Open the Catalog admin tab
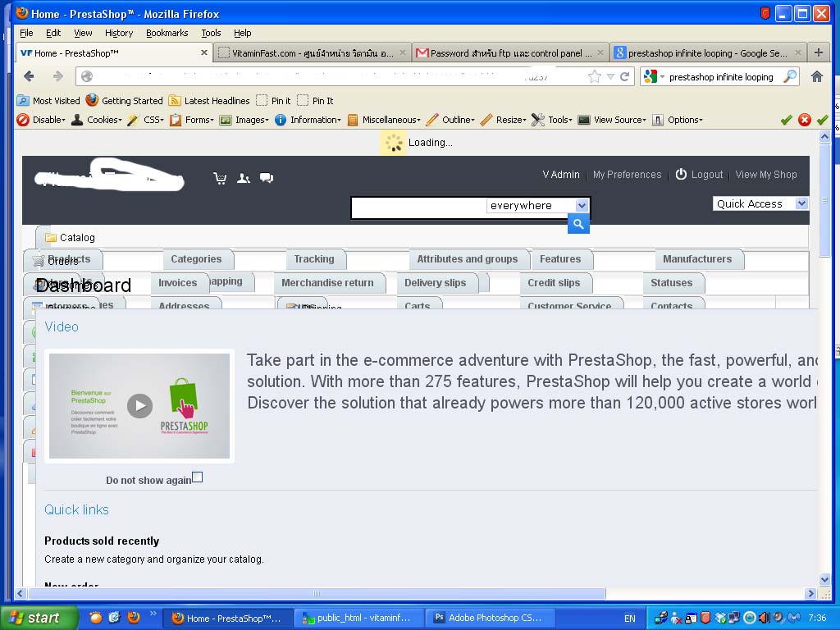This screenshot has height=630, width=840. click(x=71, y=237)
